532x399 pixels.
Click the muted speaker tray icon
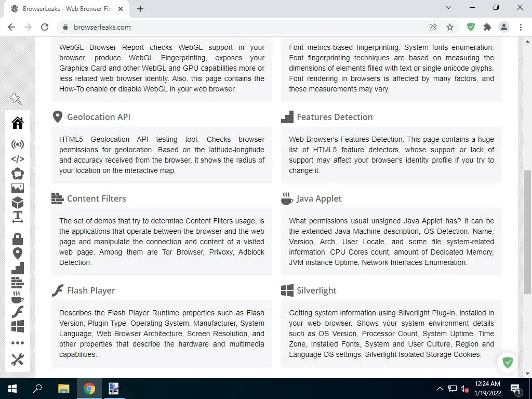point(464,389)
